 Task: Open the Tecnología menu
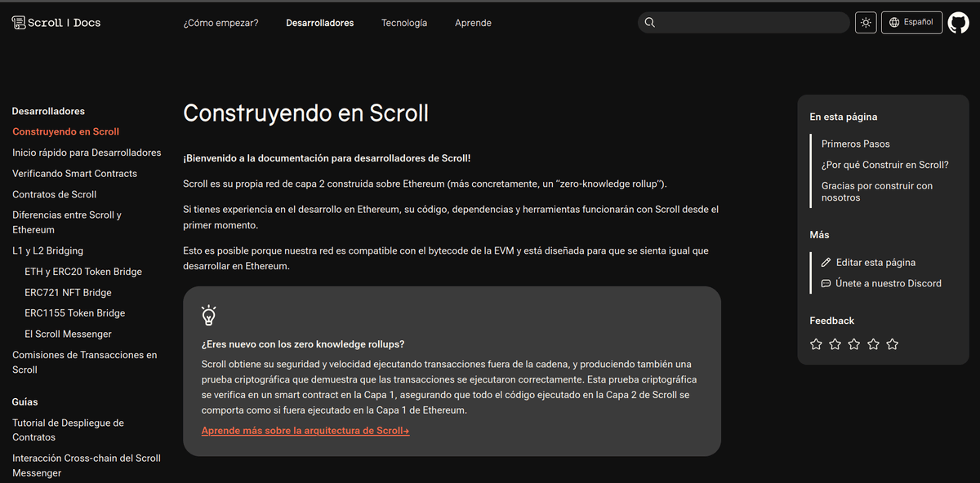pos(404,23)
